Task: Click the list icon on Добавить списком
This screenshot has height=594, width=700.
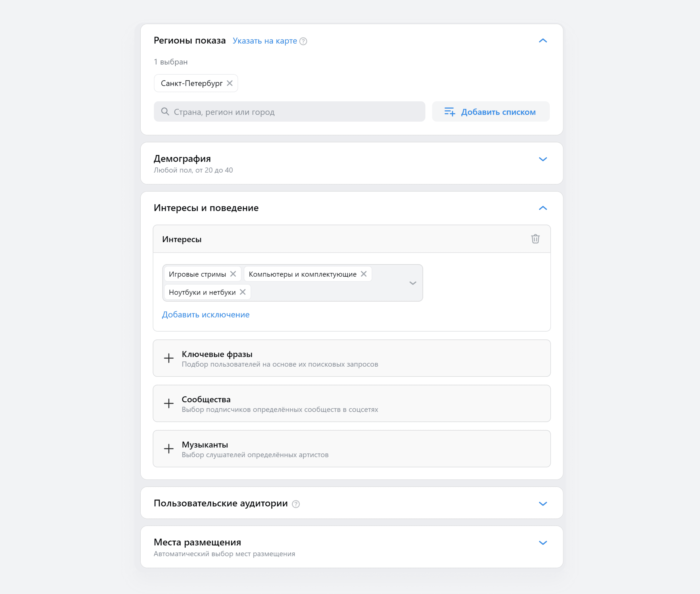Action: [x=449, y=112]
